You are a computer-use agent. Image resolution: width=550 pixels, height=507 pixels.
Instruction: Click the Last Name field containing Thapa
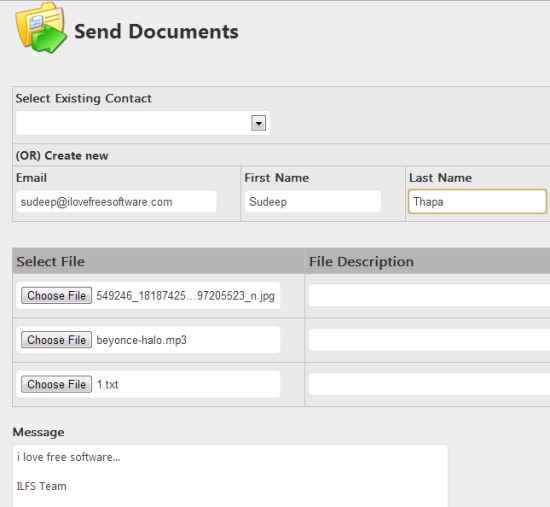coord(477,202)
